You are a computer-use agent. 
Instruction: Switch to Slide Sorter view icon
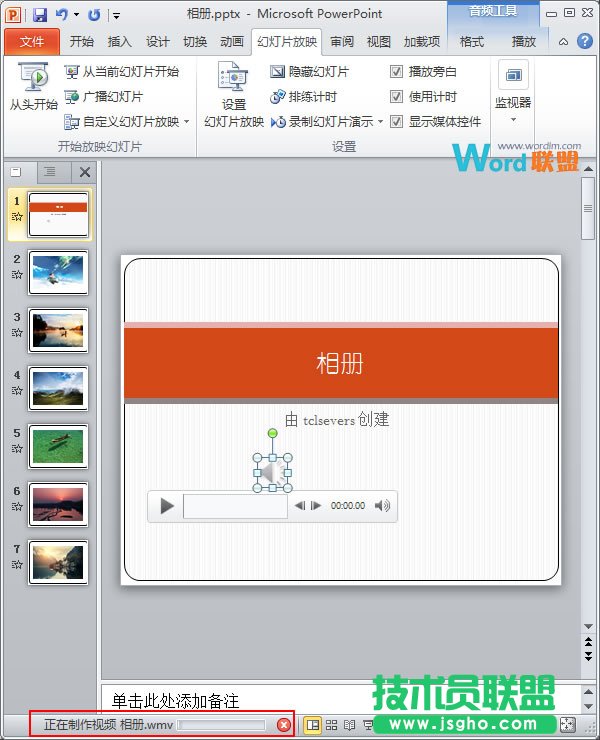click(x=331, y=725)
